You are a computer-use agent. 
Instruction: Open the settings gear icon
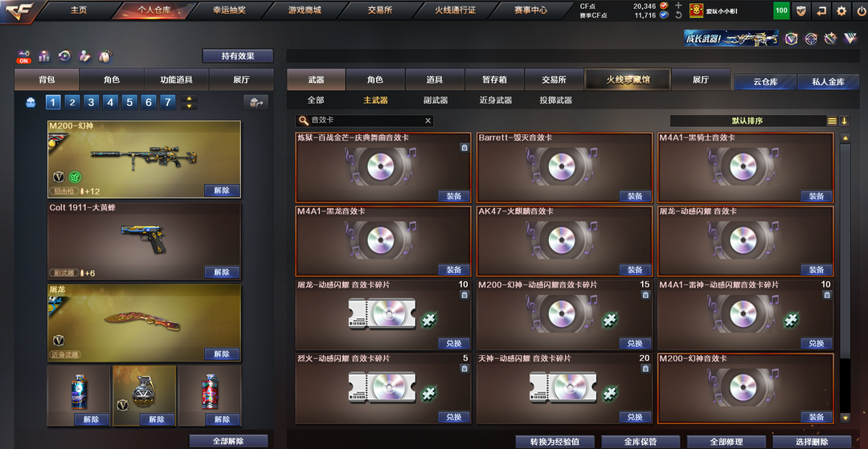[841, 10]
